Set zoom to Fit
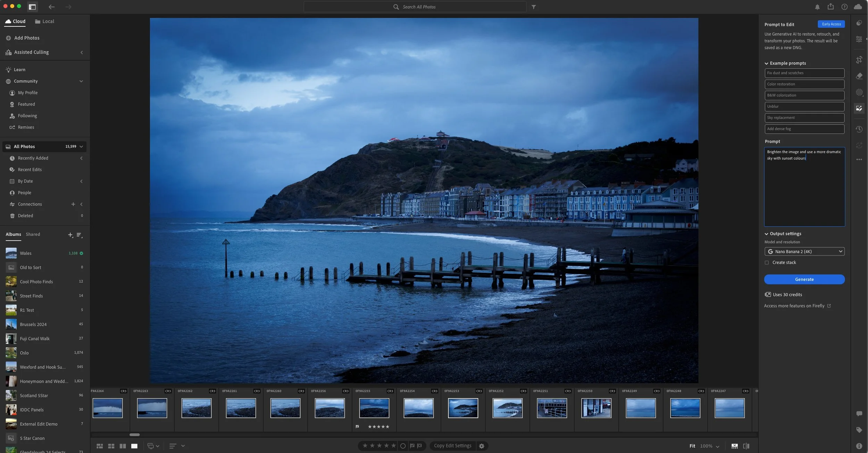Screen dimensions: 868x453 (692, 446)
